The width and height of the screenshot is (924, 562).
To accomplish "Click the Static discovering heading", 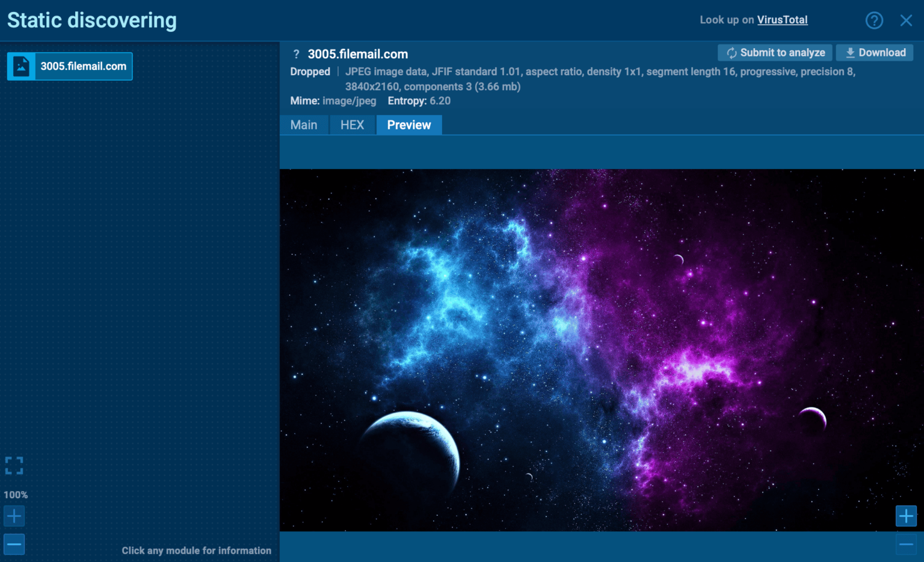I will pos(92,20).
